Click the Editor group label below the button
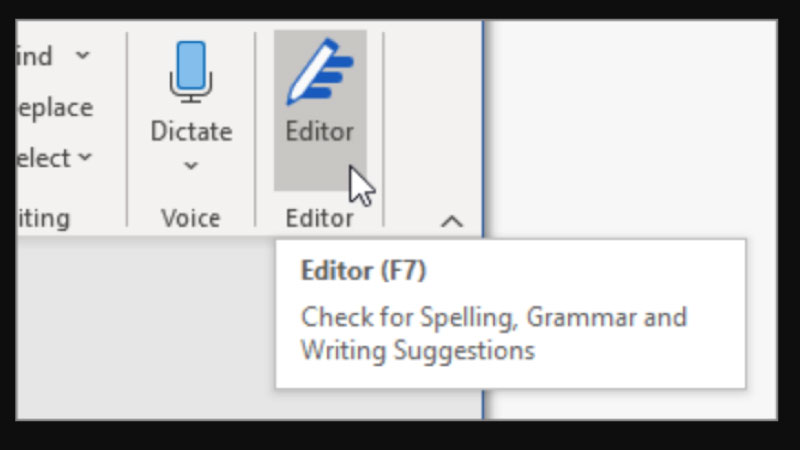The width and height of the screenshot is (800, 450). click(x=319, y=218)
